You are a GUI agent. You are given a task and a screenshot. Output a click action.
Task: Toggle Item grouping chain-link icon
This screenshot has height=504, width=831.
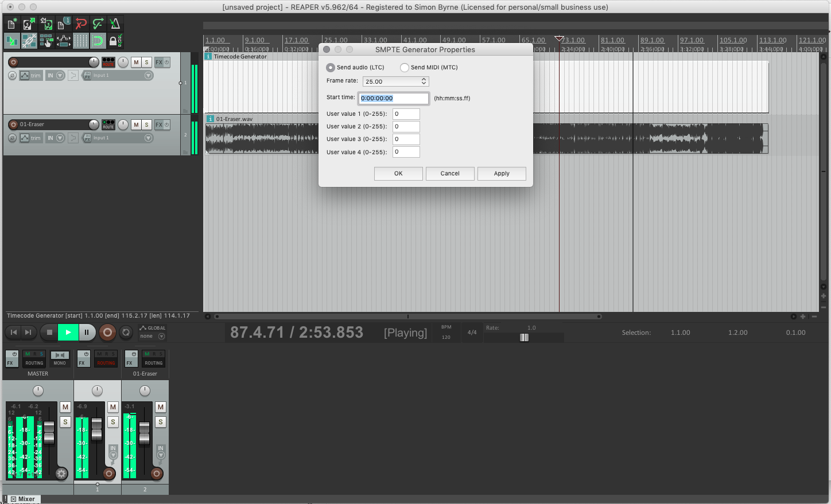point(29,41)
